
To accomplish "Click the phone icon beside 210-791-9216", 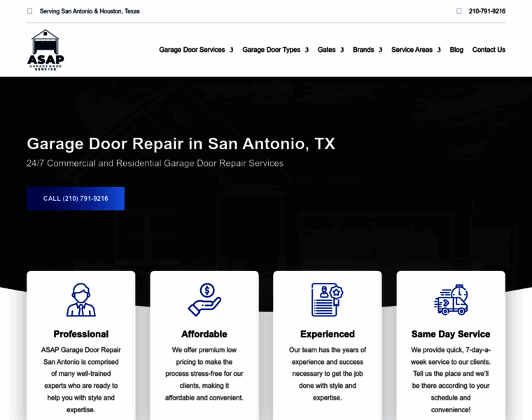I will (x=459, y=11).
